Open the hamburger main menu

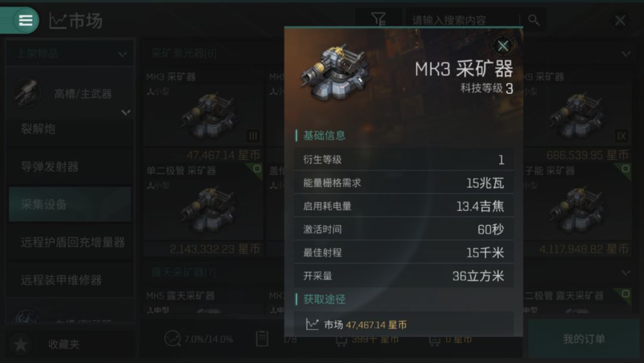26,20
